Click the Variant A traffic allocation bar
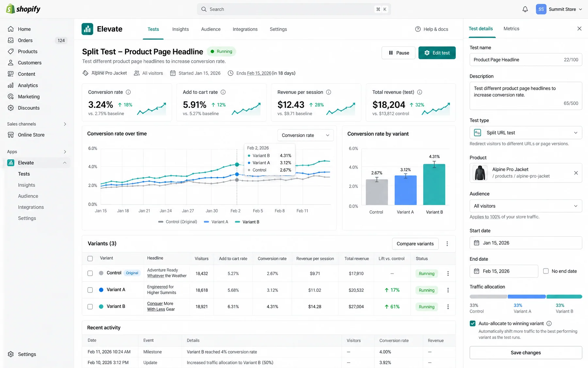Screen dimensions: 588x368 527,297
